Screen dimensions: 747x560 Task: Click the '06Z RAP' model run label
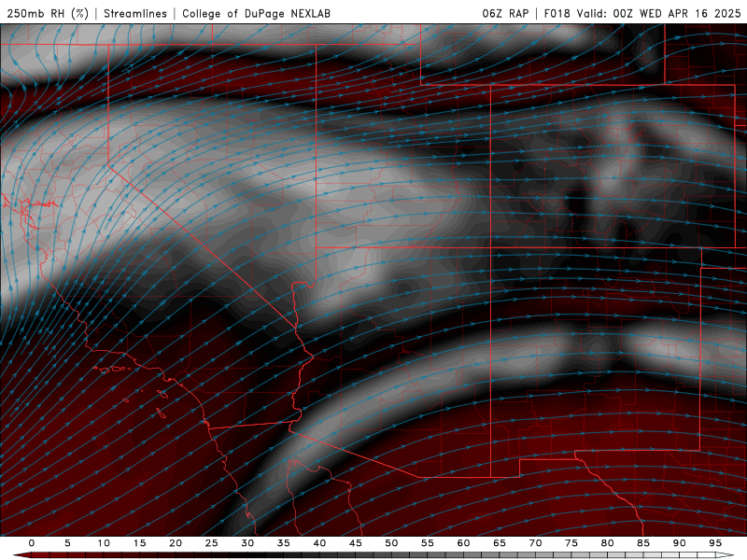coord(505,13)
